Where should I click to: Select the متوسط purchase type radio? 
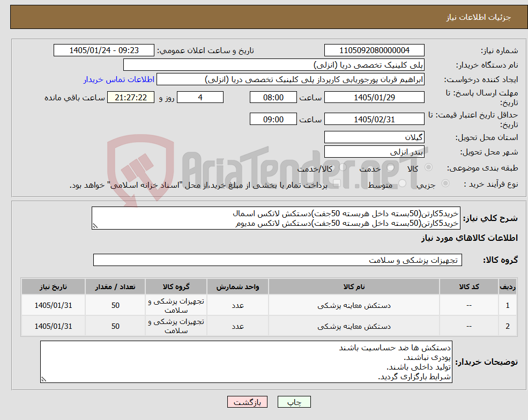tap(402, 183)
